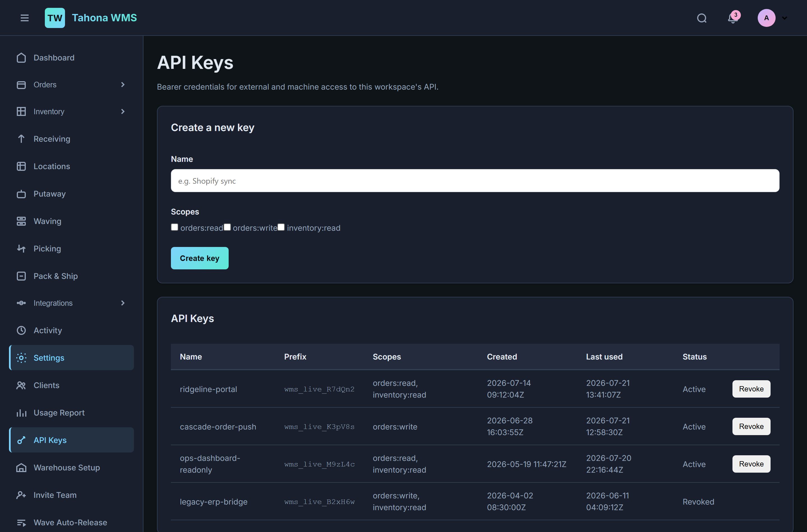This screenshot has width=807, height=532.
Task: Open the notifications bell icon
Action: pos(733,18)
